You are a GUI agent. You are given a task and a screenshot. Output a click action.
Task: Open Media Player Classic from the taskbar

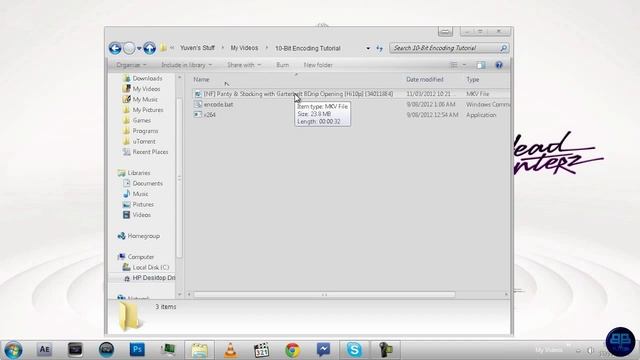point(261,350)
